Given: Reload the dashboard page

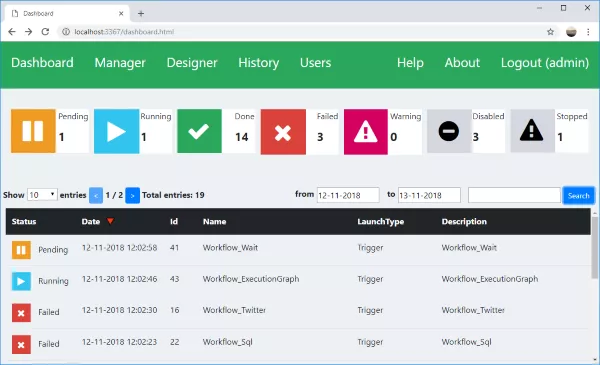Looking at the screenshot, I should pos(45,32).
